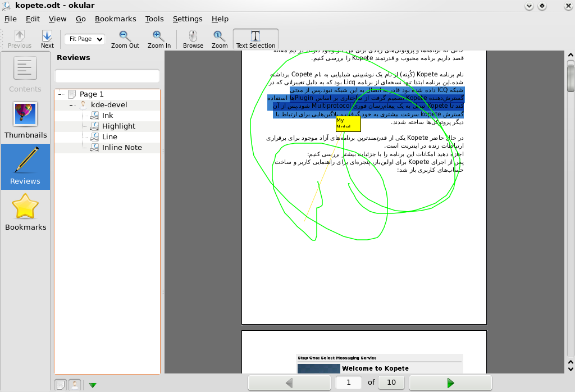Click the current page number field
The width and height of the screenshot is (575, 392).
point(349,382)
